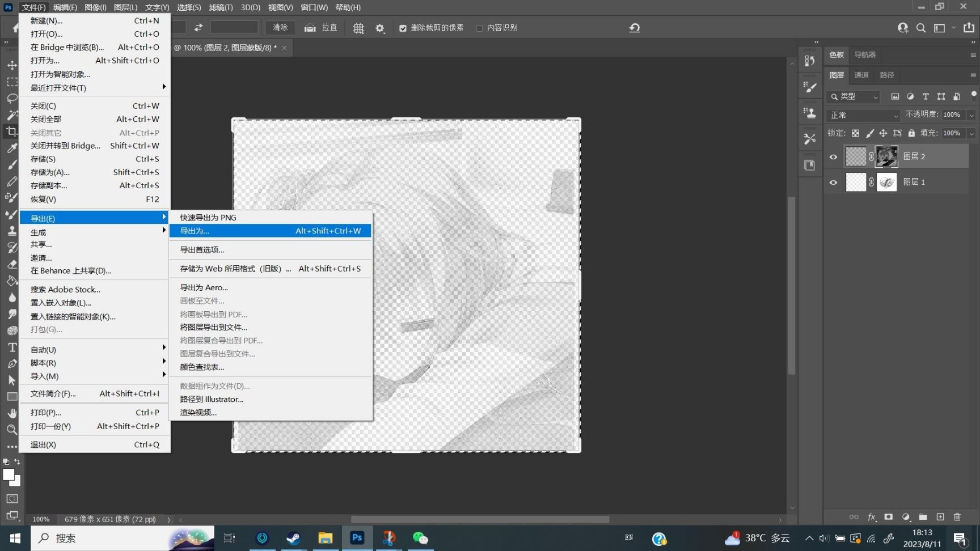Open the layer filter 类型 dropdown
The image size is (980, 551).
coord(854,97)
